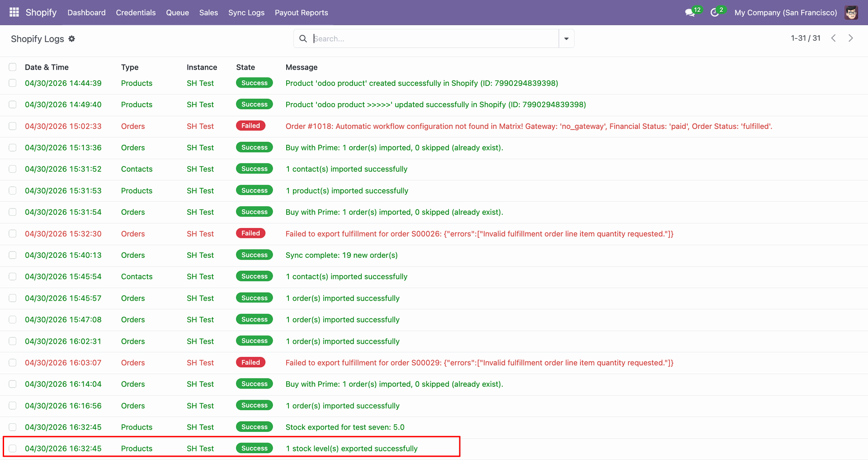868x460 pixels.
Task: Open the conversations icon with badge 12
Action: 690,12
